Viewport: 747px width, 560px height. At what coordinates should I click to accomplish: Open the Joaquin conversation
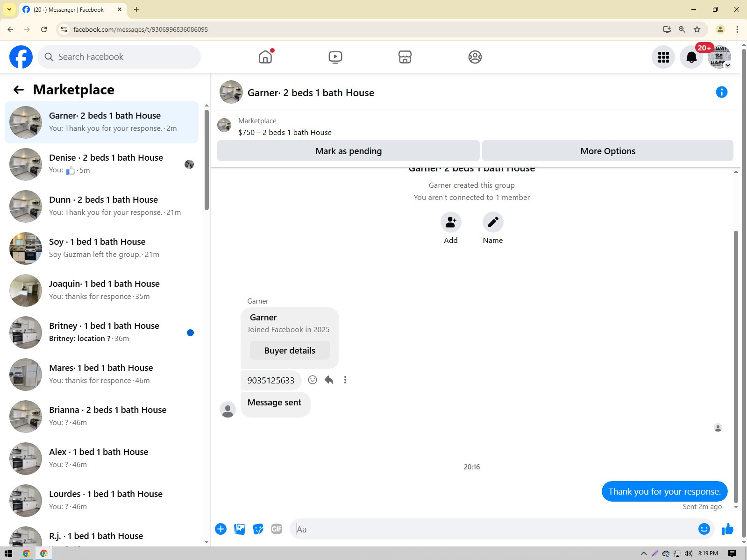[101, 291]
